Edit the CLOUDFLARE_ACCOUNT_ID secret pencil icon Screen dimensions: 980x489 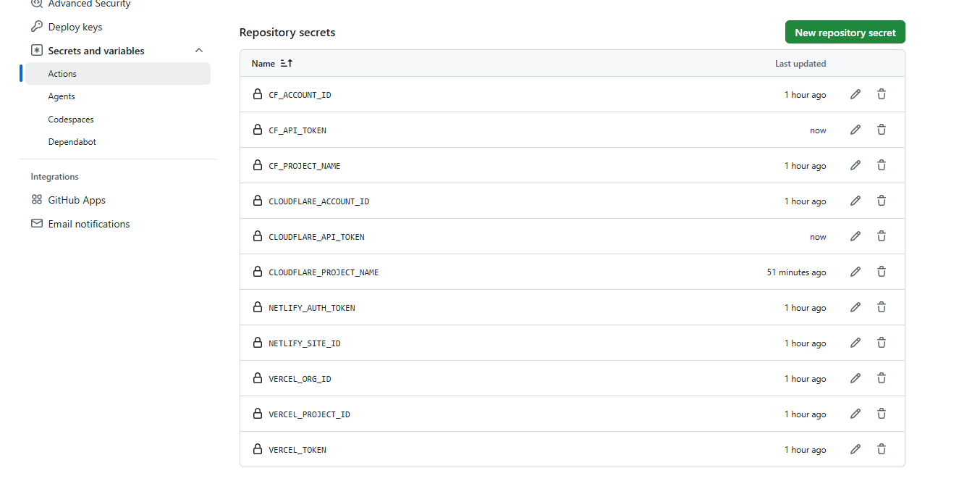coord(856,201)
